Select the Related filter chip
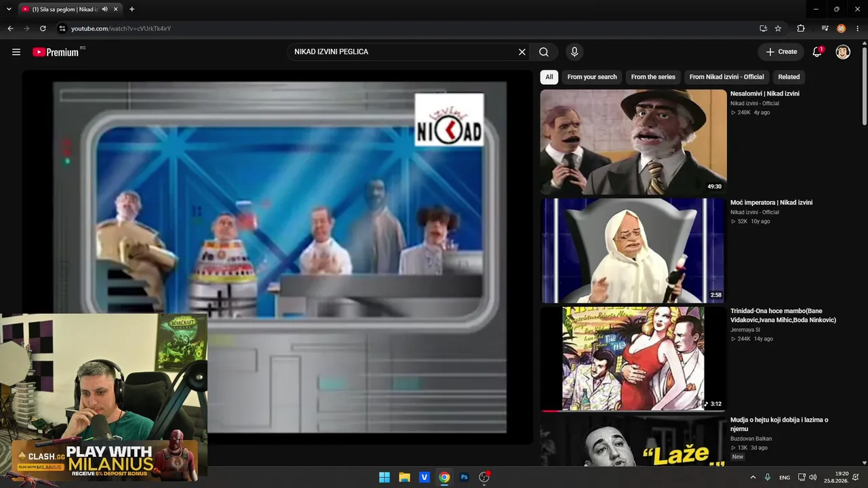 pos(789,77)
